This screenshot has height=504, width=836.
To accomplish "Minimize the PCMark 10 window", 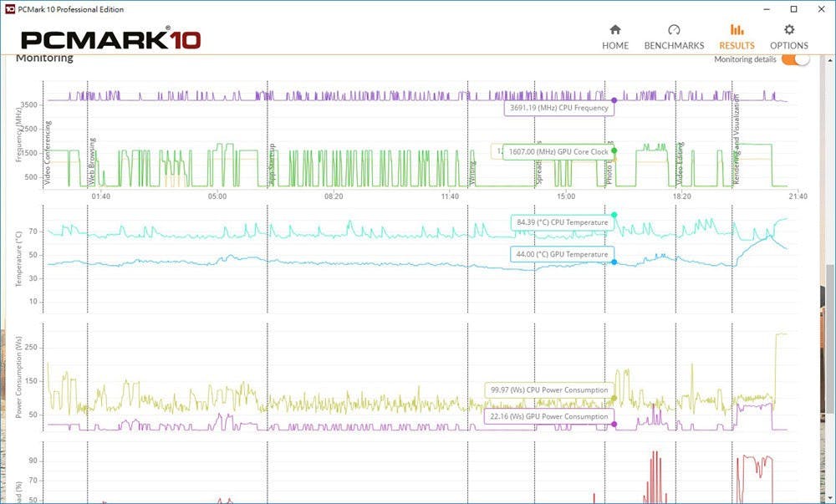I will [x=766, y=9].
